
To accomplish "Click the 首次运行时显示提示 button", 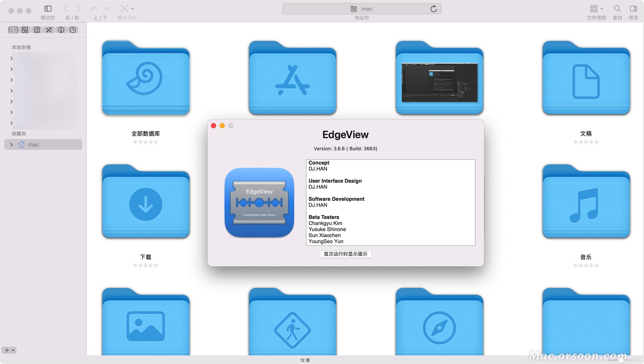I will click(x=345, y=254).
